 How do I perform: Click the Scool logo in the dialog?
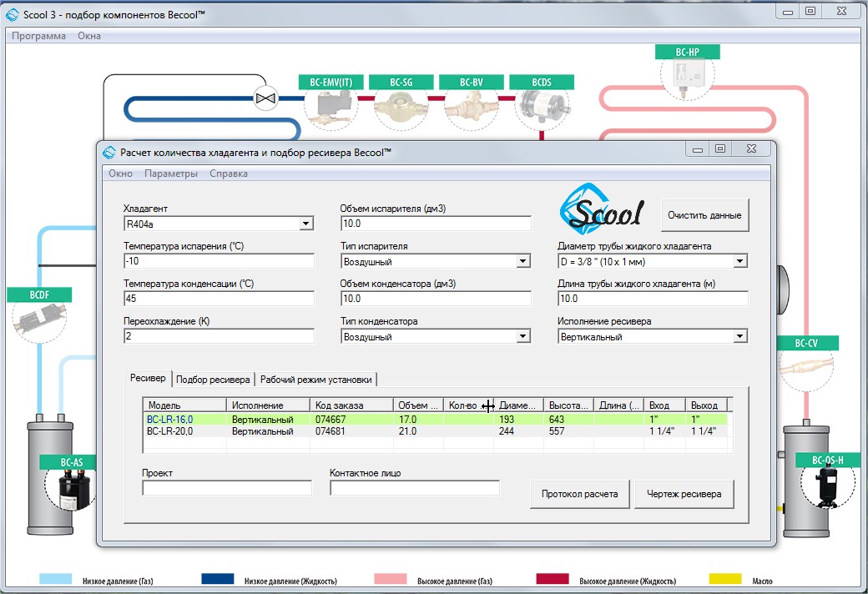[603, 209]
